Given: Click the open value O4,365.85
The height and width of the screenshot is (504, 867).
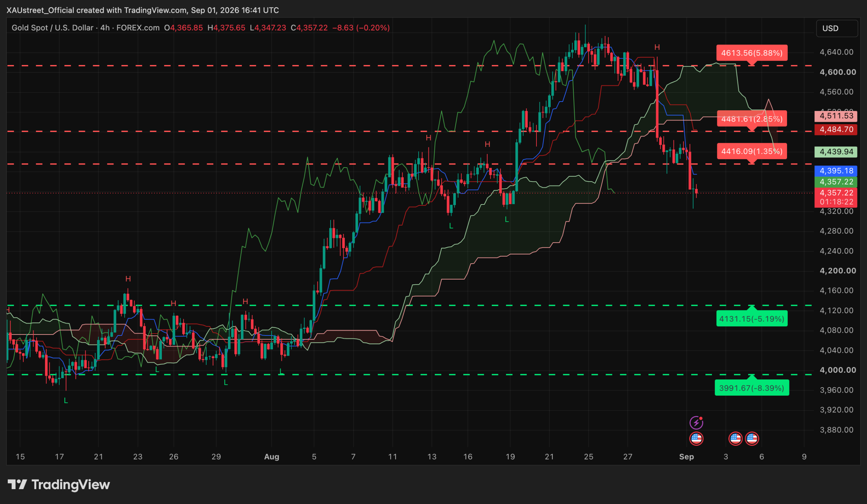Looking at the screenshot, I should point(183,28).
